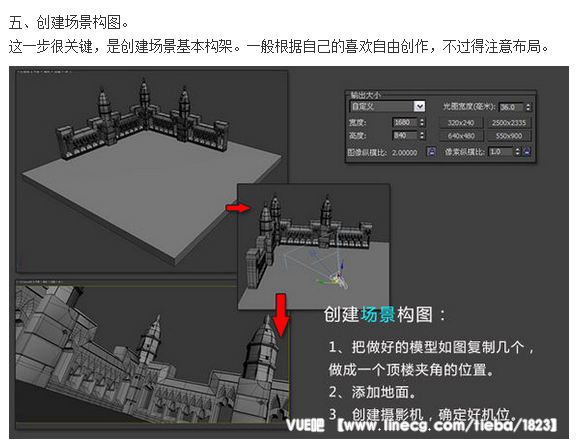Toggle the 像素纵横比 pixel aspect lock icon
This screenshot has width=585, height=442.
(526, 151)
